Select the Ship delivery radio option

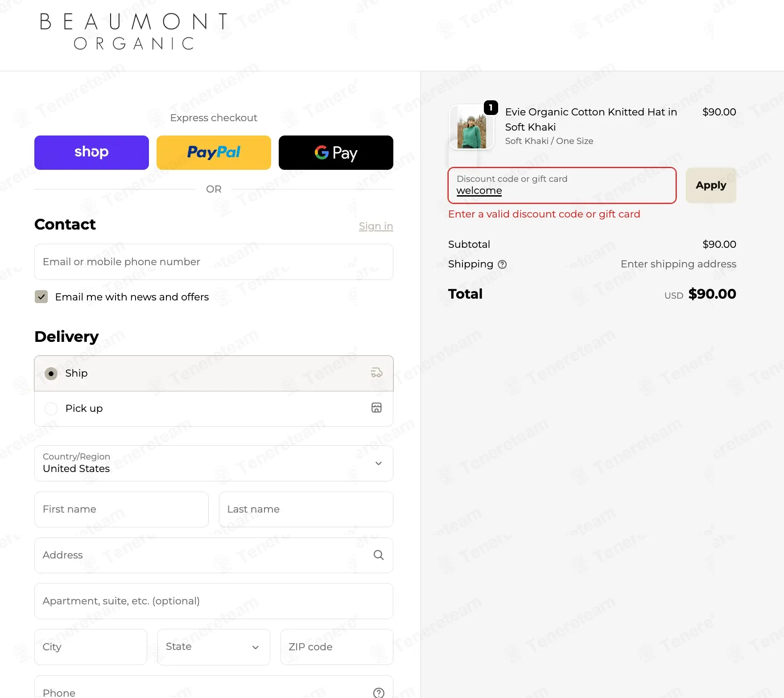coord(51,374)
